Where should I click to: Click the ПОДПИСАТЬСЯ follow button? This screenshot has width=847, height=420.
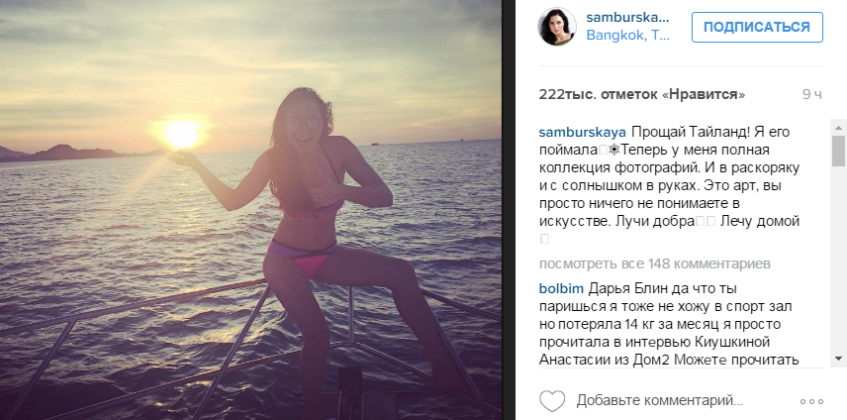pyautogui.click(x=757, y=27)
